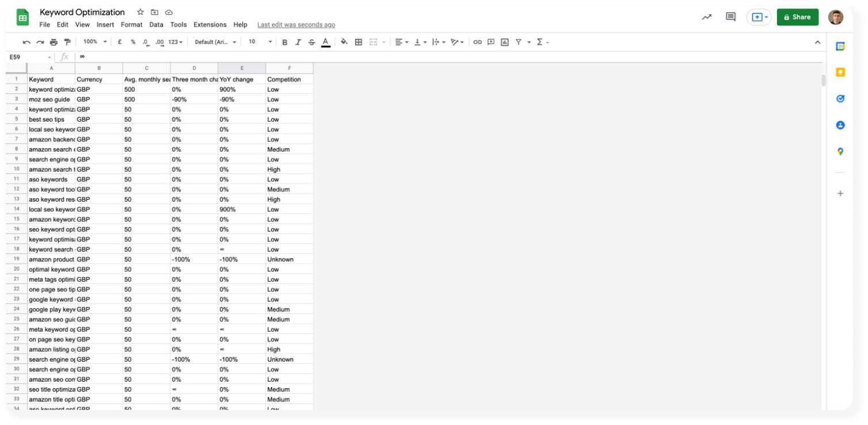Open the activity dashboard trend icon
The image size is (868, 425).
tap(707, 17)
